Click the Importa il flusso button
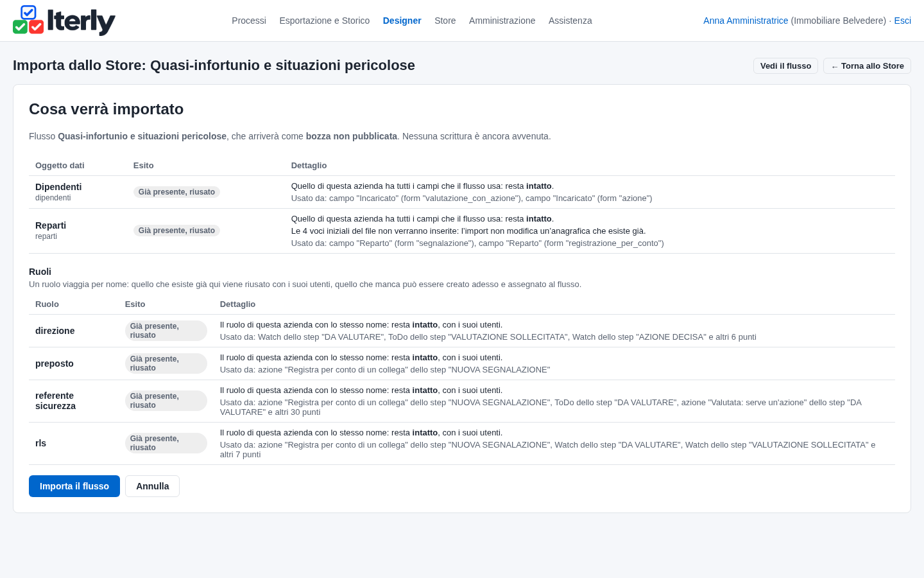This screenshot has height=578, width=924. click(x=74, y=486)
